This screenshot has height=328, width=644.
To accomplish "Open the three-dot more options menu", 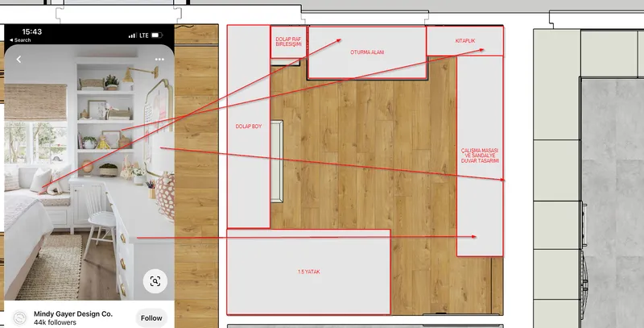I will (x=159, y=60).
